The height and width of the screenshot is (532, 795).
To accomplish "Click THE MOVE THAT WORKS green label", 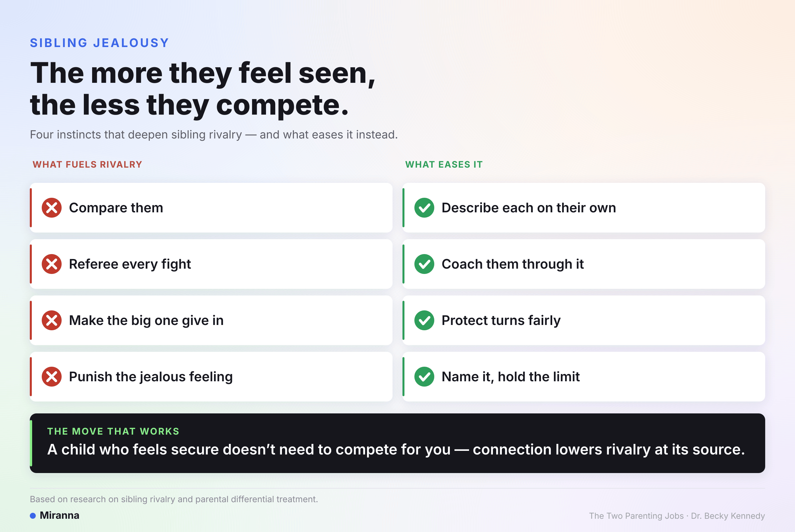I will pos(113,431).
